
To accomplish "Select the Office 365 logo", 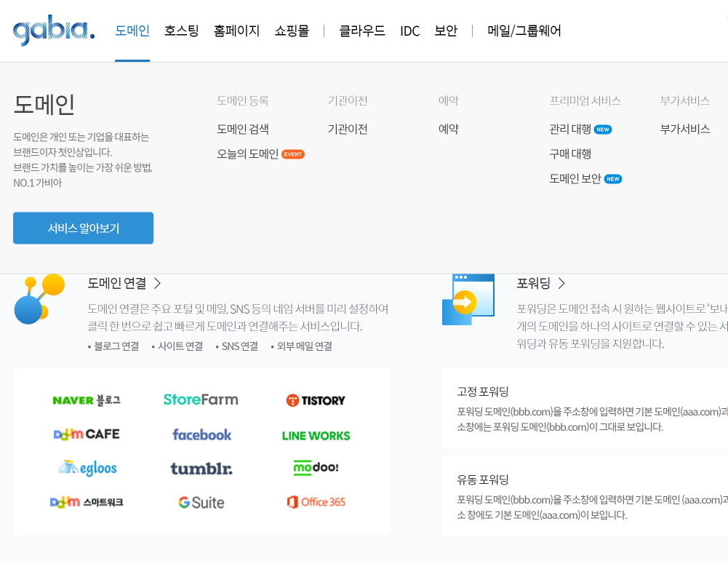I will click(316, 502).
